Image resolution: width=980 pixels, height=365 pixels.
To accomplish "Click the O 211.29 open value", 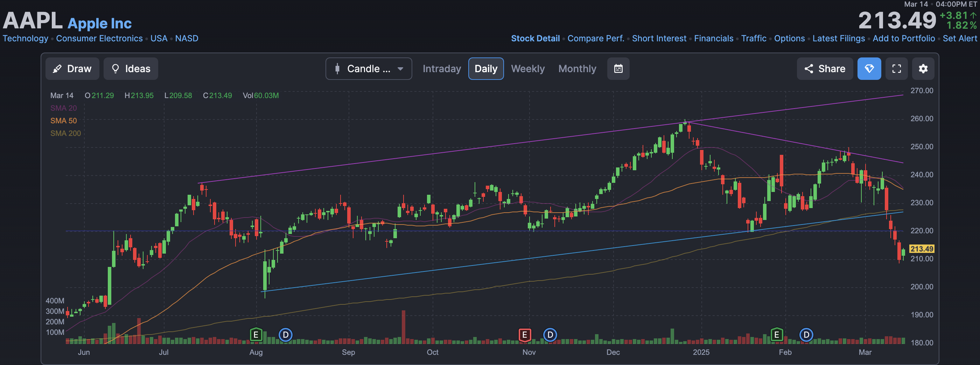I will [99, 96].
